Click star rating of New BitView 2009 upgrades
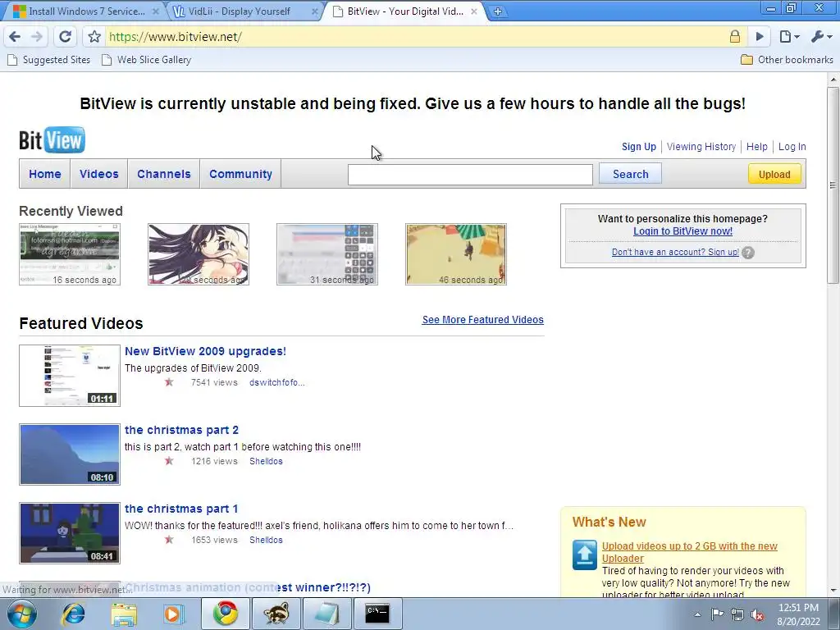Viewport: 840px width, 630px height. pyautogui.click(x=169, y=382)
